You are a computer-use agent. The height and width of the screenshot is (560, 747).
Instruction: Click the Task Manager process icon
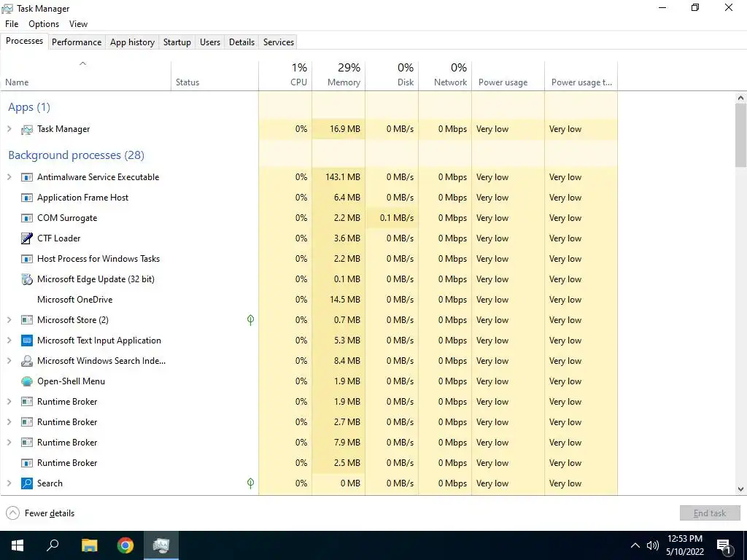27,129
